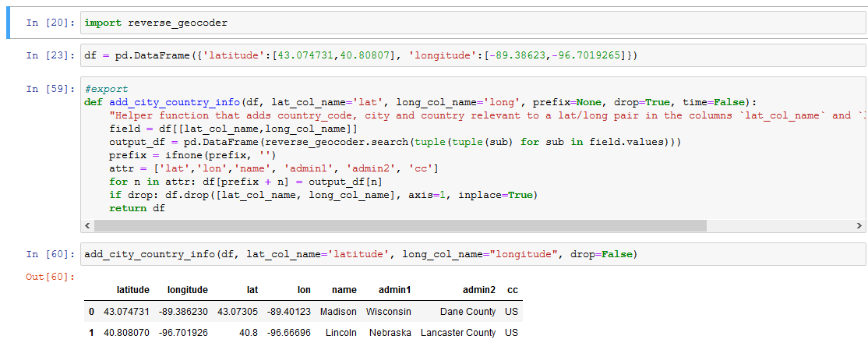Select the In [20] cell prompt
868x357 pixels.
point(51,23)
